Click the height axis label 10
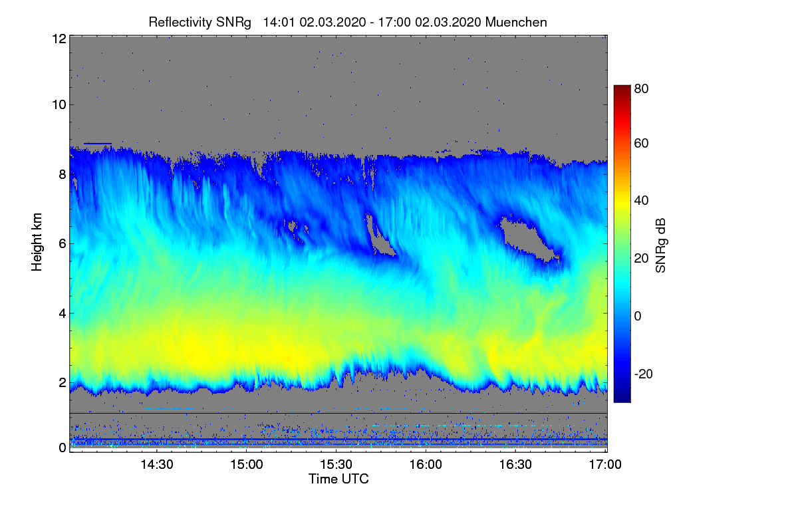798x532 pixels. coord(59,104)
